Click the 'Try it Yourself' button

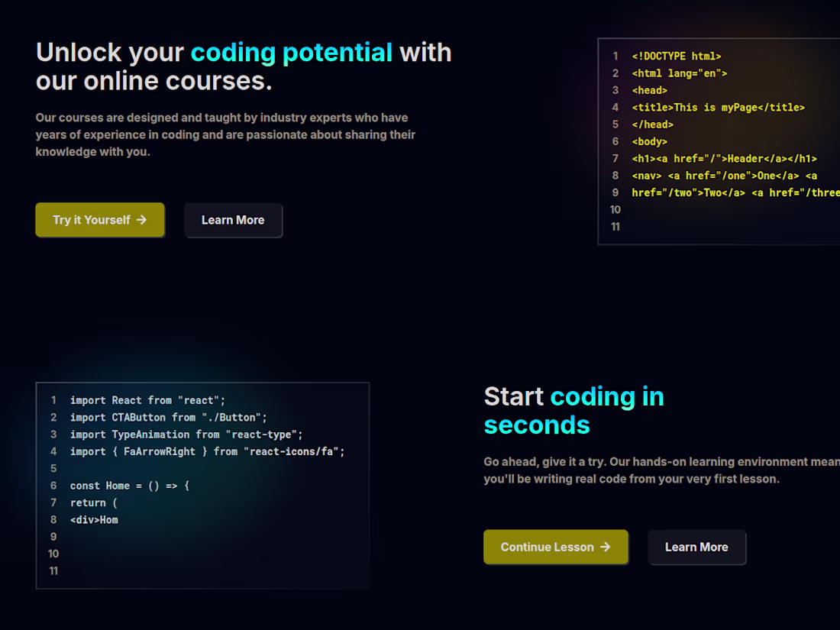pyautogui.click(x=99, y=219)
